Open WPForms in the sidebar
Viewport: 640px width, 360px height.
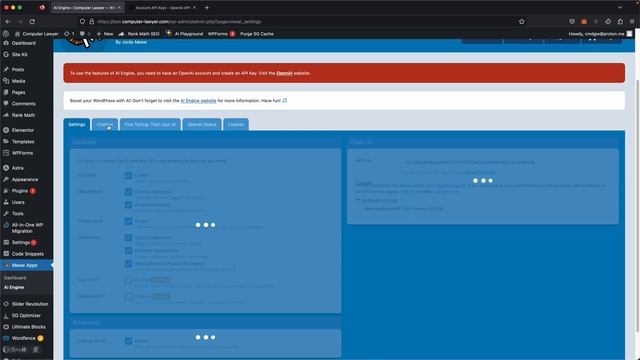pos(22,153)
